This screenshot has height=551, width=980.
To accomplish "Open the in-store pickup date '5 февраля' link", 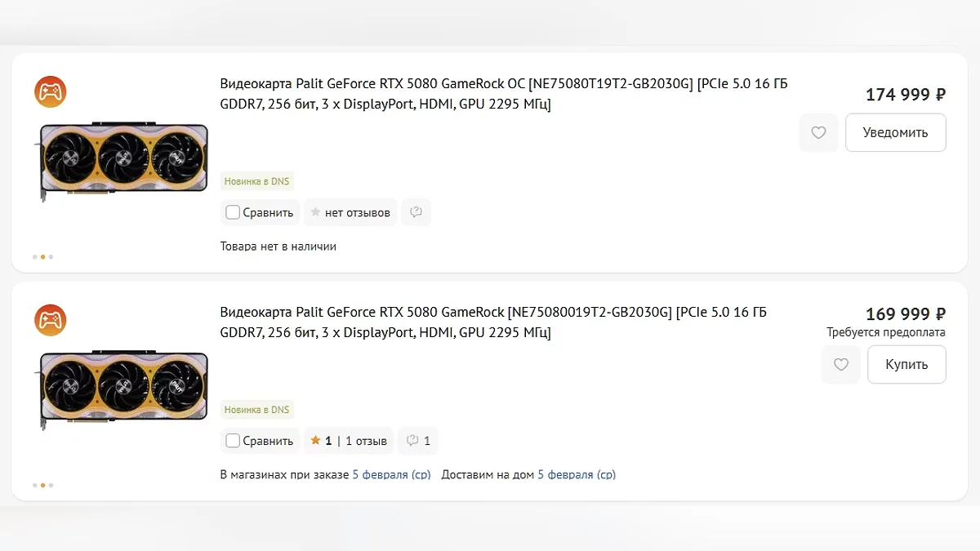I will [x=391, y=474].
